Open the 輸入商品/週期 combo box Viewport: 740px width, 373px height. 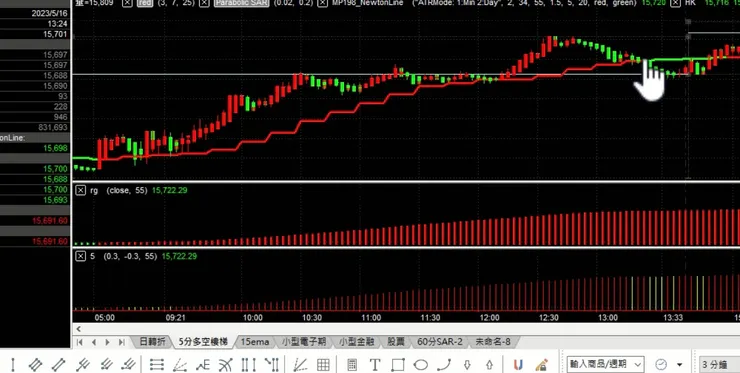(605, 364)
